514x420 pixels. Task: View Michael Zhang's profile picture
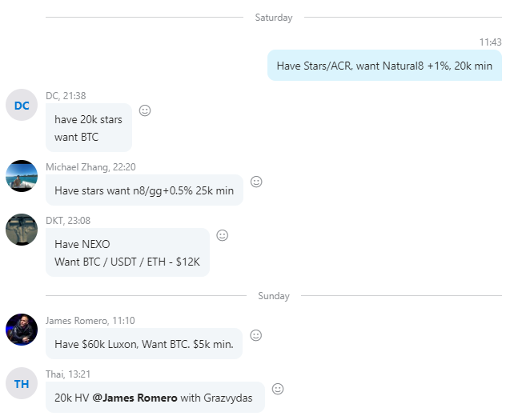coord(22,176)
